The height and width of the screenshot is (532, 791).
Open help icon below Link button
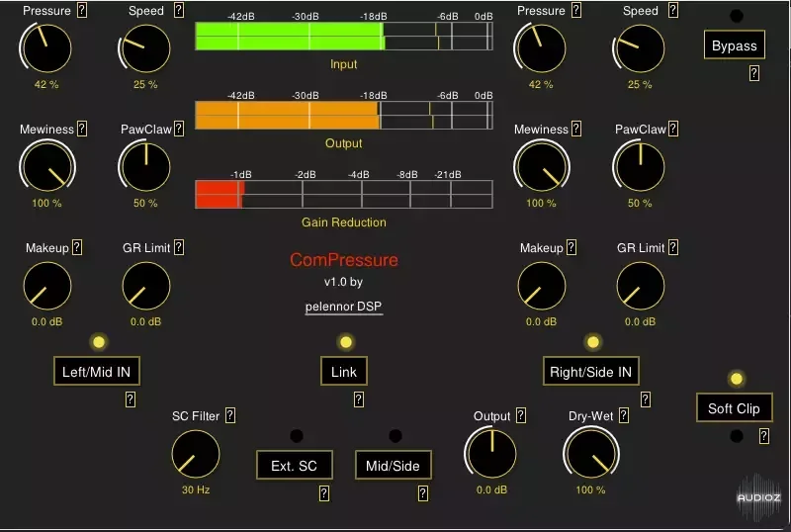[359, 399]
